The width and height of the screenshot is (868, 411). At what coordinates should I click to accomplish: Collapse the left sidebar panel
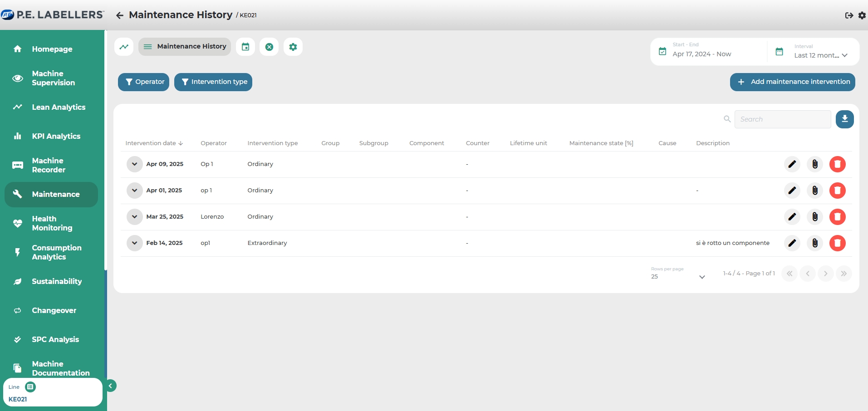(x=110, y=386)
